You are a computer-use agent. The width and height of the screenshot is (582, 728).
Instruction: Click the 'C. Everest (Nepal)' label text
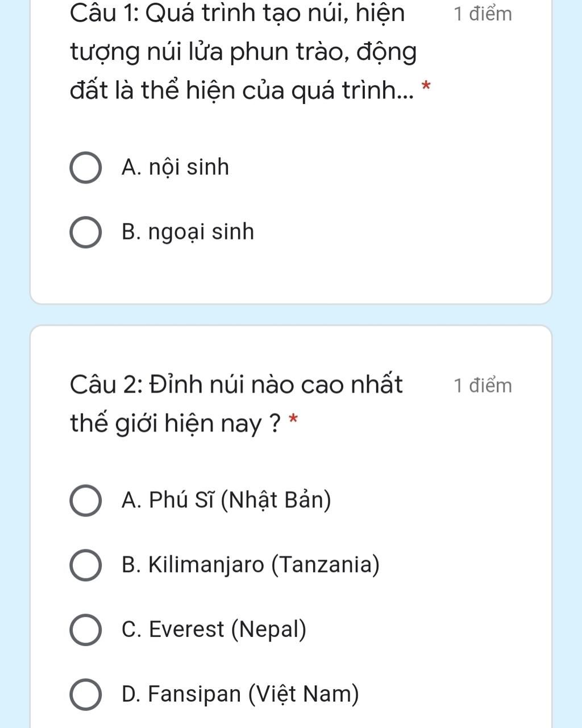pos(214,630)
